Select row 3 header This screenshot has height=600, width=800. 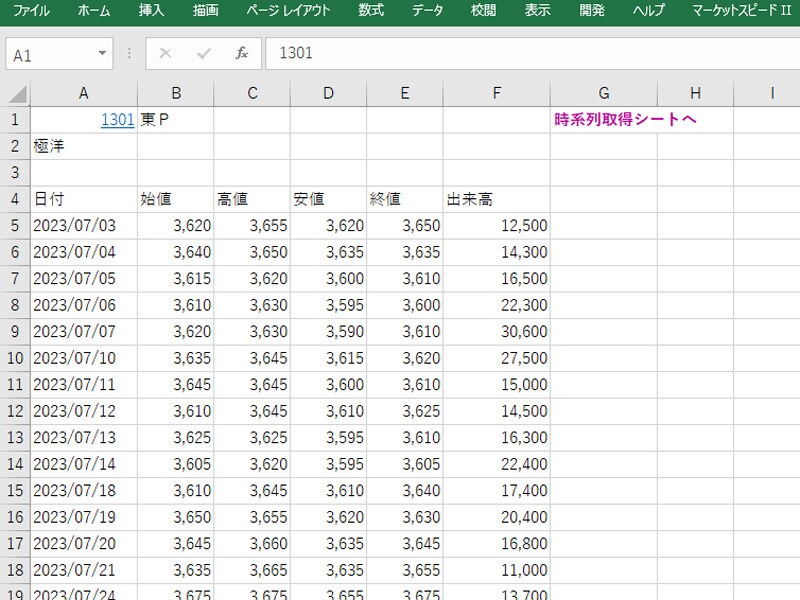click(15, 173)
